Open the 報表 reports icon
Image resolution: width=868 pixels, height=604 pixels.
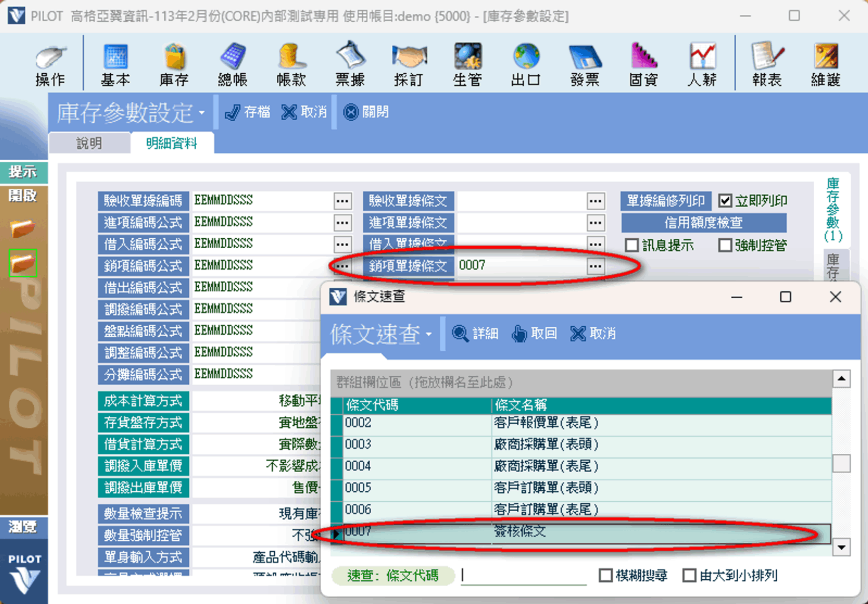[767, 64]
